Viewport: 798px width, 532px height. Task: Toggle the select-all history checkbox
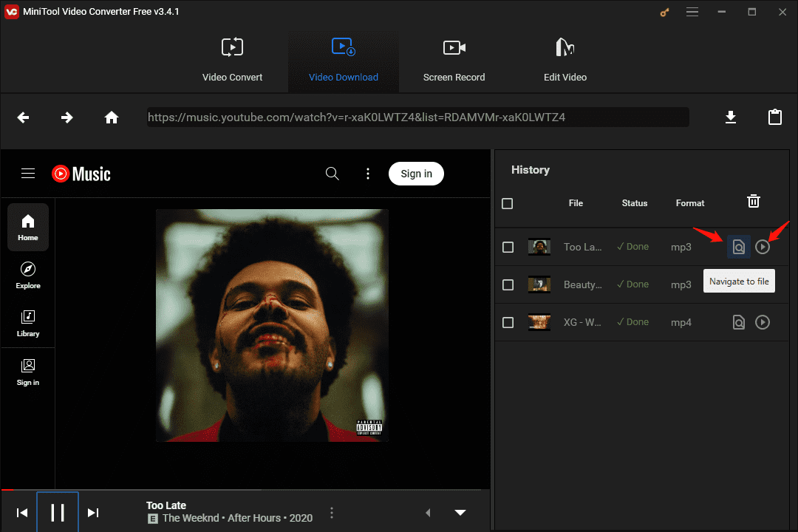(508, 204)
